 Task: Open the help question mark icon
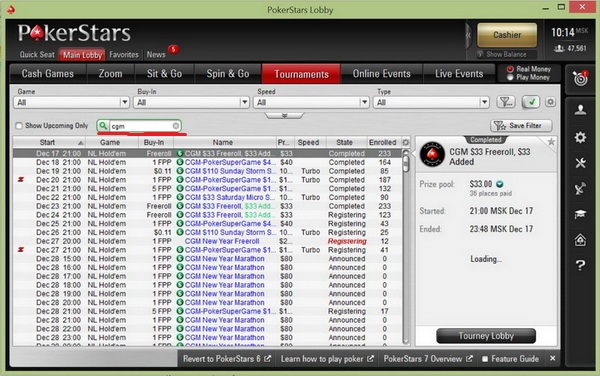[580, 265]
